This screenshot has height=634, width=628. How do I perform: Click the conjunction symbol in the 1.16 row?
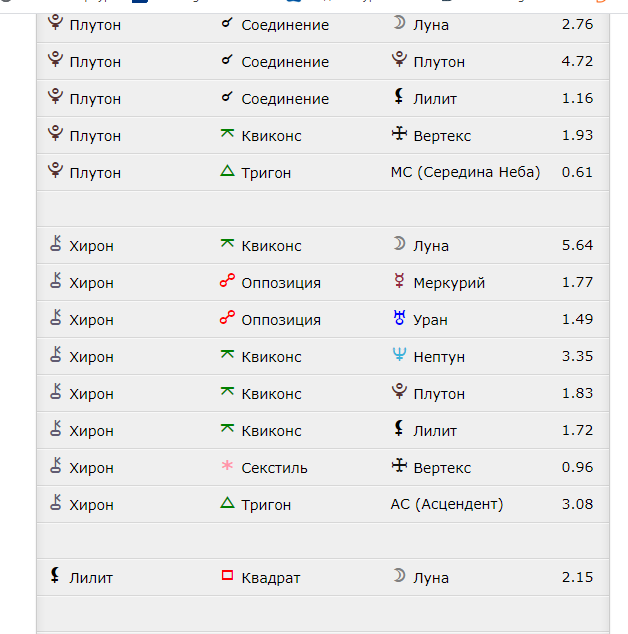point(227,97)
